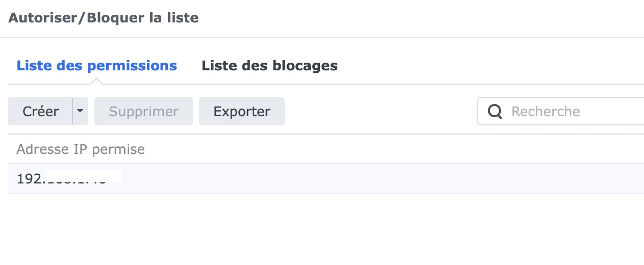Screen dimensions: 644x265
Task: Click the toolbar gap between Exporter and search
Action: point(380,111)
